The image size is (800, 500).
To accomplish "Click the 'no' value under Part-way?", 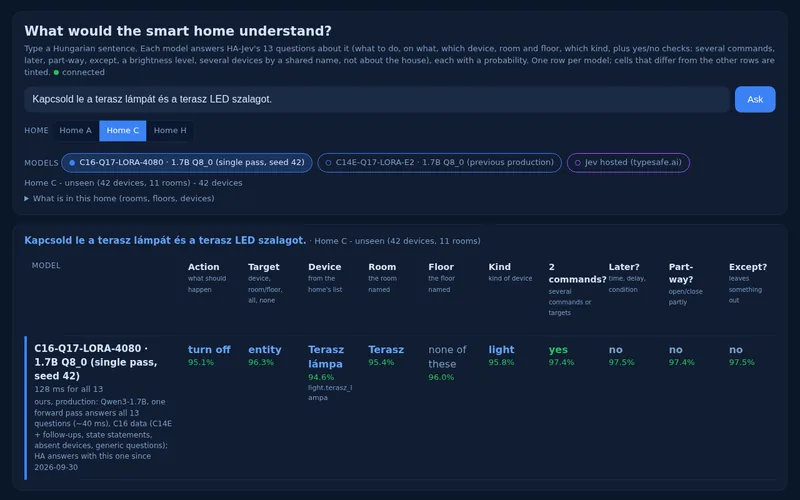I will 676,349.
